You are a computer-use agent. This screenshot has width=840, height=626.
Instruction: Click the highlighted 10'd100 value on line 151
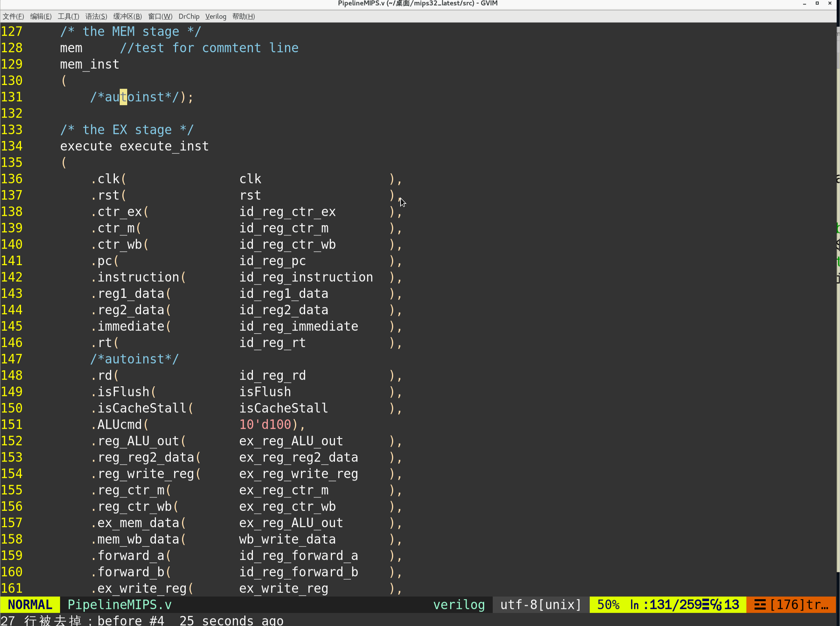tap(265, 424)
